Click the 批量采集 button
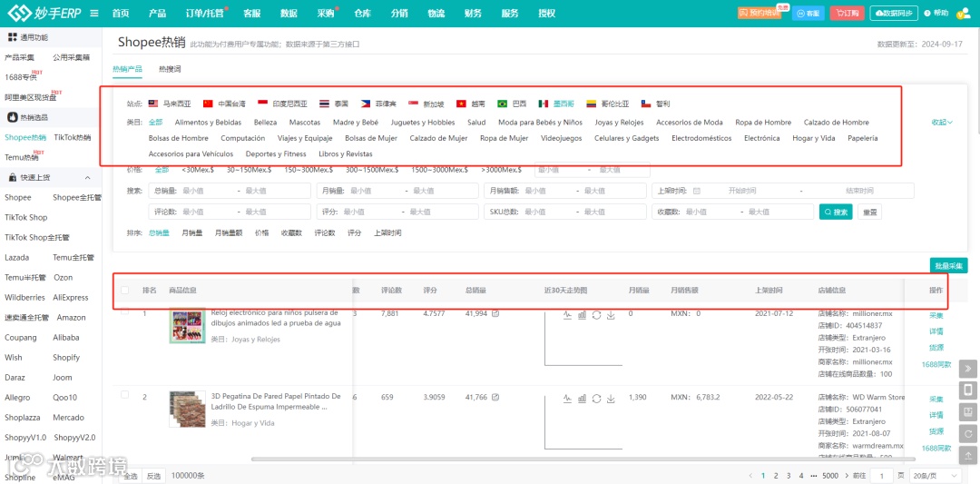 coord(948,266)
